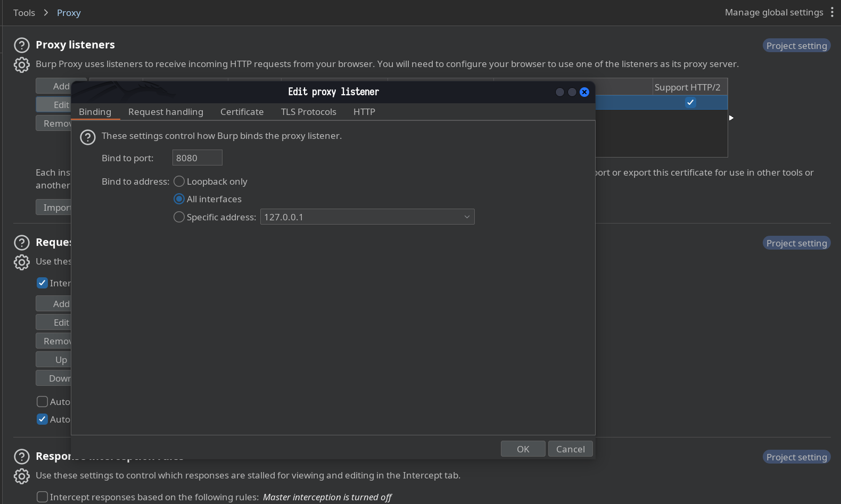Open the gear icon under the Request interception section
This screenshot has height=504, width=841.
click(x=21, y=262)
